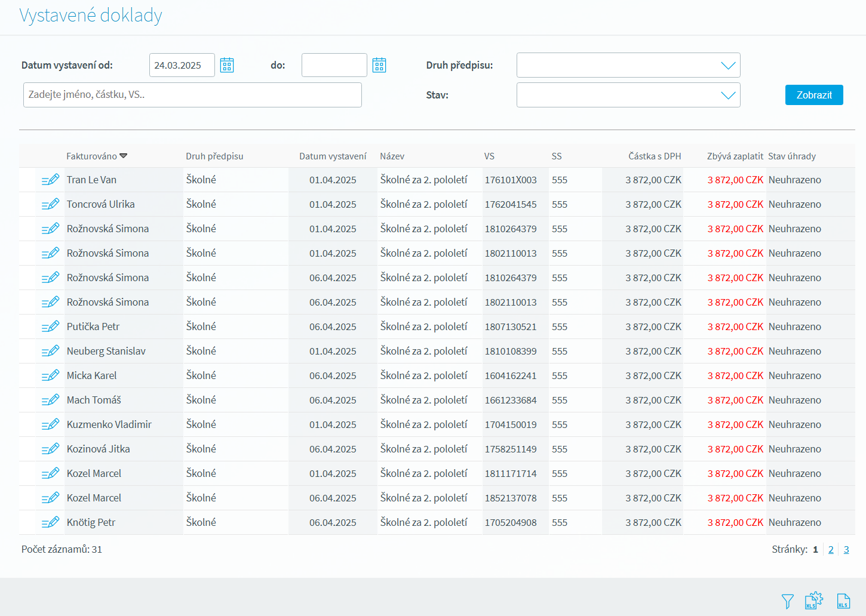The width and height of the screenshot is (866, 616).
Task: Edit the Knötig Petr row
Action: tap(50, 522)
